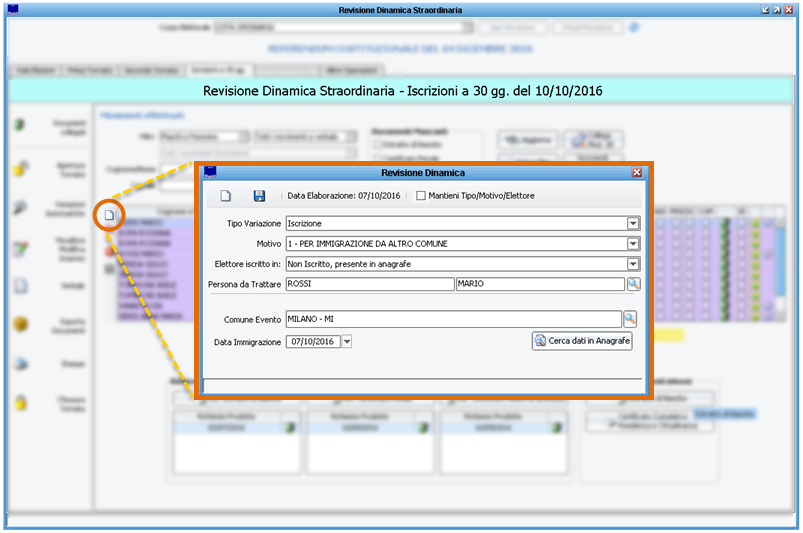Click the surname field containing ROSSI
The height and width of the screenshot is (533, 803).
pyautogui.click(x=368, y=284)
